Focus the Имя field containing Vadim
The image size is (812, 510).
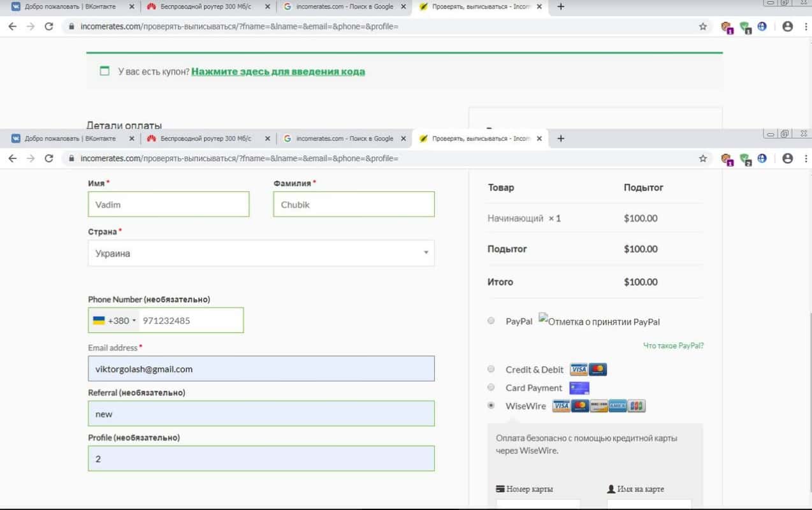click(168, 205)
